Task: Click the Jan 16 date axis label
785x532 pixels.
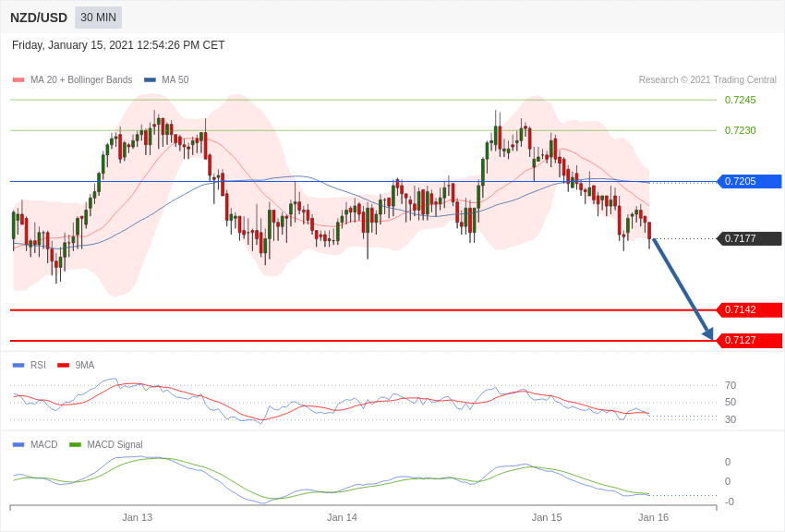Action: pyautogui.click(x=653, y=517)
